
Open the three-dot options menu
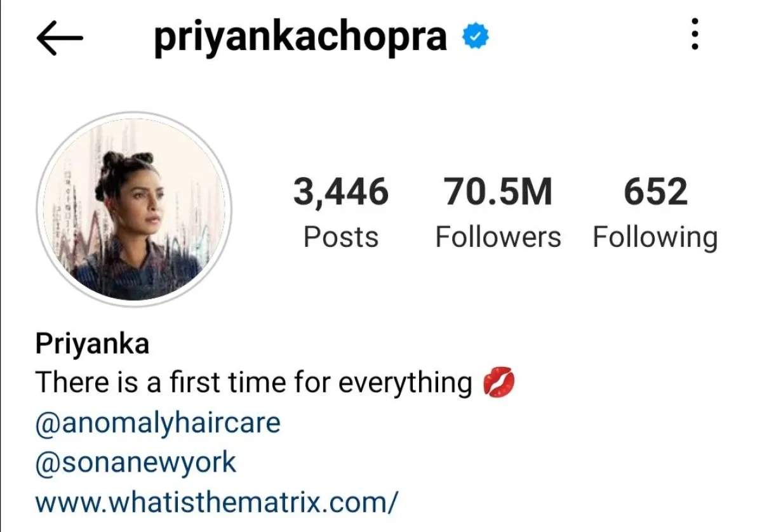[x=695, y=34]
